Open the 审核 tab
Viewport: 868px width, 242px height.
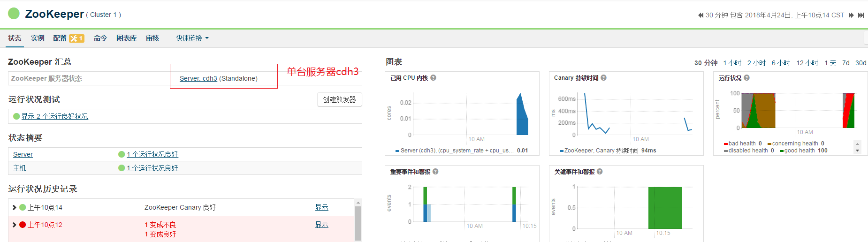[152, 38]
